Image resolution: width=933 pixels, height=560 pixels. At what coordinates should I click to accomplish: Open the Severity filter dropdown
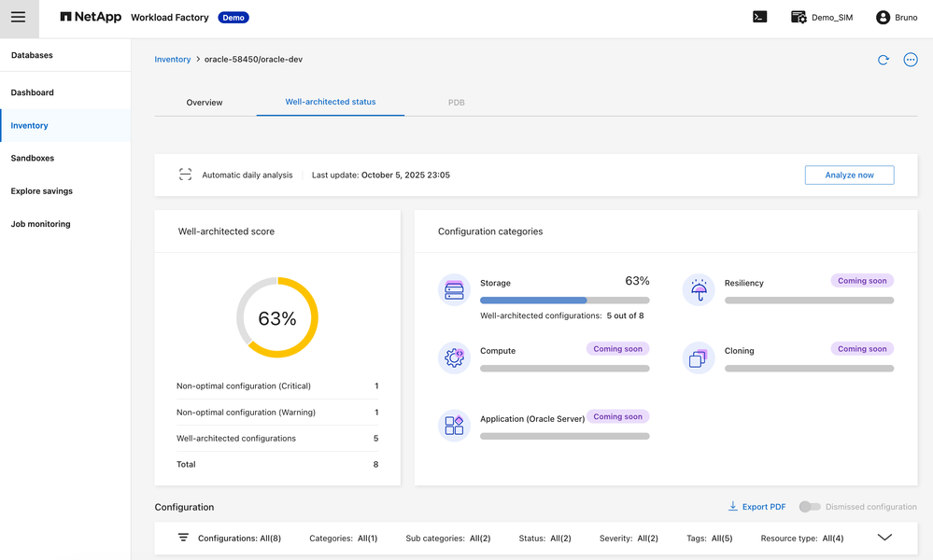click(629, 539)
